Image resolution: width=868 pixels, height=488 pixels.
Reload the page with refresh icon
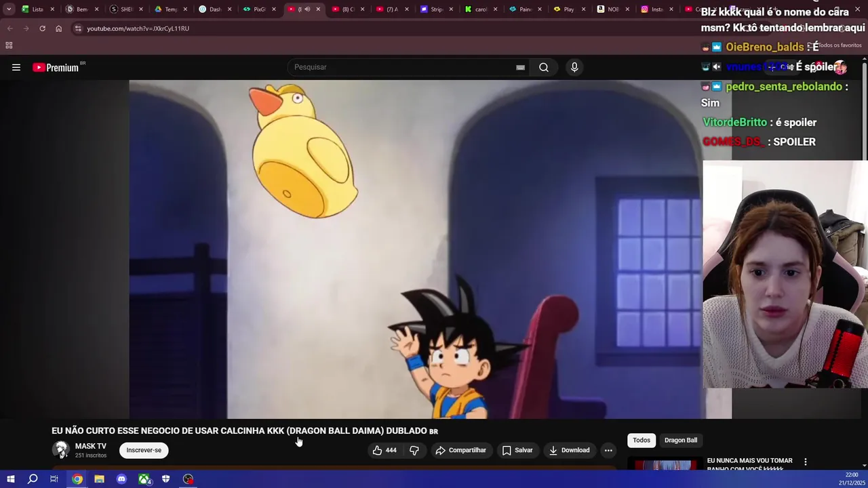pos(42,28)
